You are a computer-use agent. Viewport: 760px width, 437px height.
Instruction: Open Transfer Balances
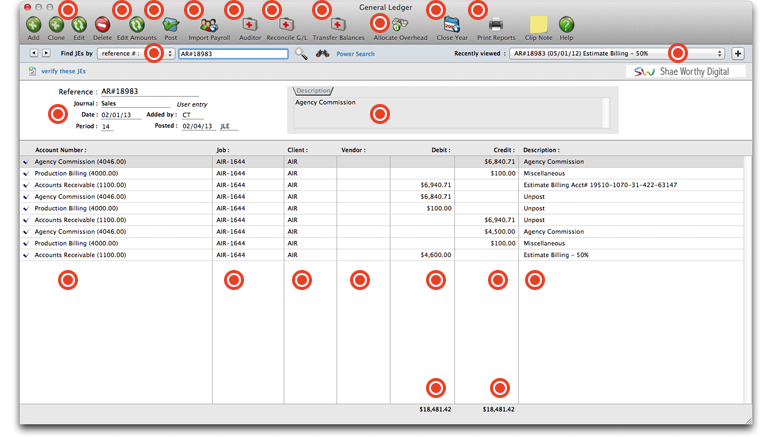coord(338,25)
